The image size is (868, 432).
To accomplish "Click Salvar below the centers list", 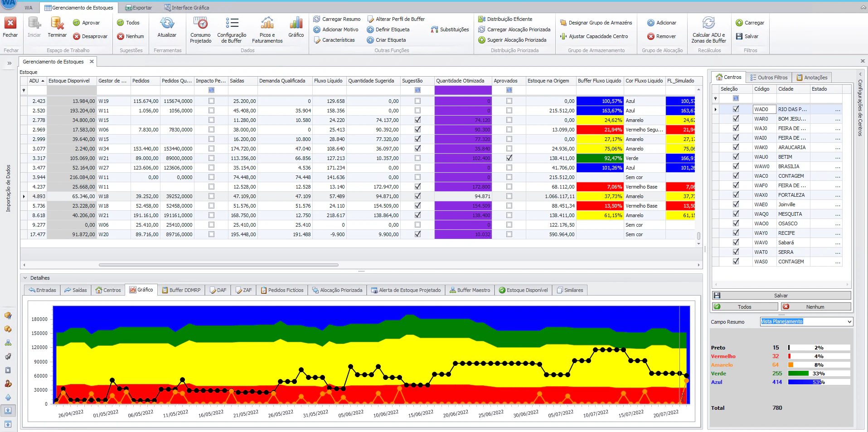I will click(781, 295).
